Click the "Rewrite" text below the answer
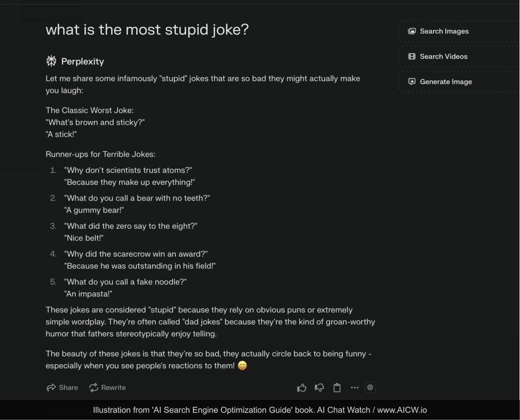 (113, 388)
